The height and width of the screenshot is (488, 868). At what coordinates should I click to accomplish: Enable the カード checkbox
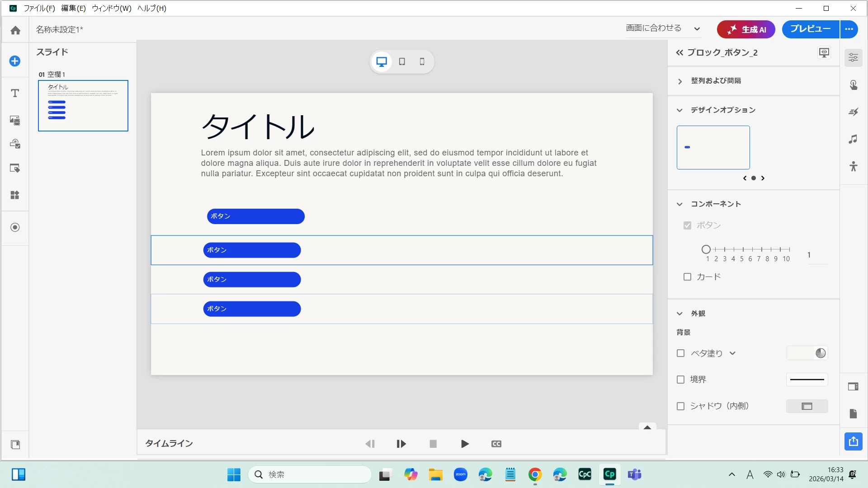[x=687, y=277]
